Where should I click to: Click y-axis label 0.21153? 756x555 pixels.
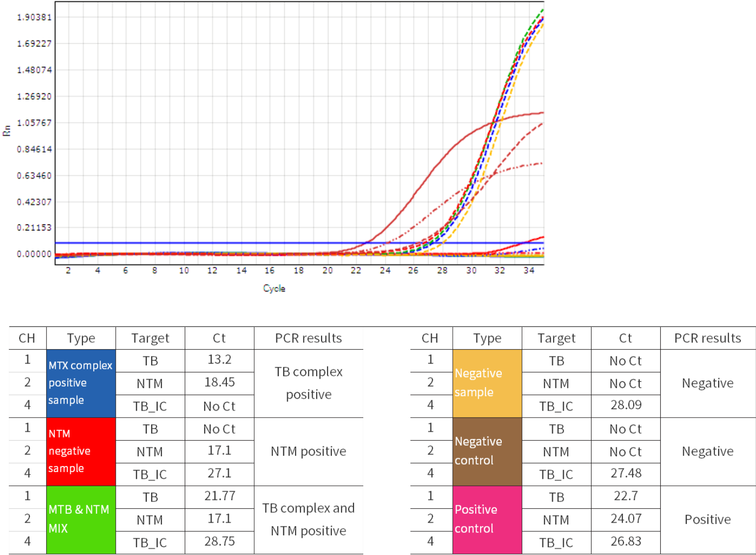click(34, 228)
